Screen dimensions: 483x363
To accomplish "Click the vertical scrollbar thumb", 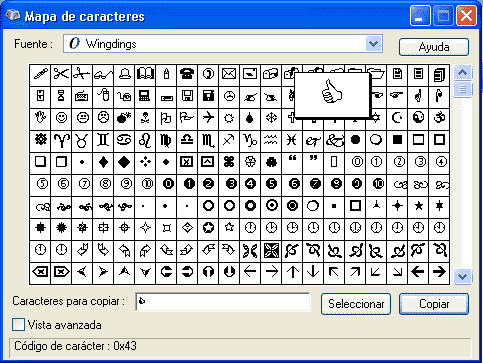I will coord(462,89).
